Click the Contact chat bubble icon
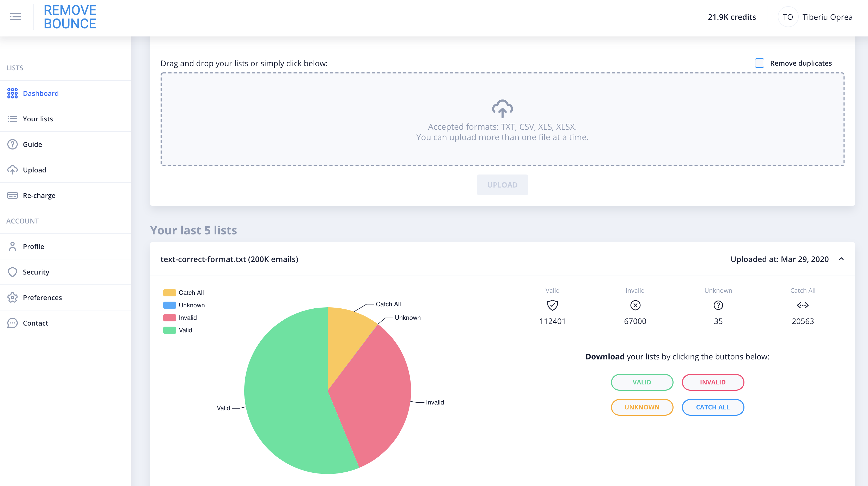The image size is (868, 486). [x=13, y=323]
